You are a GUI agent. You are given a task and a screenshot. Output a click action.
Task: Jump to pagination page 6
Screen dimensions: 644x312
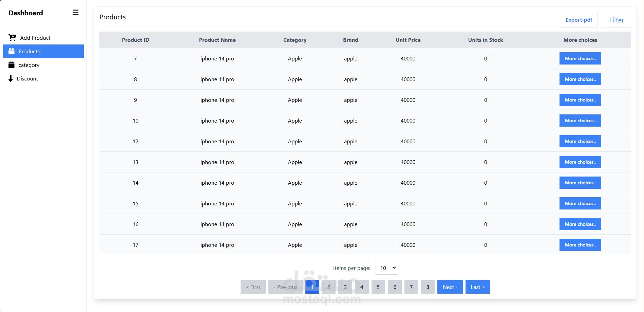[x=395, y=287]
